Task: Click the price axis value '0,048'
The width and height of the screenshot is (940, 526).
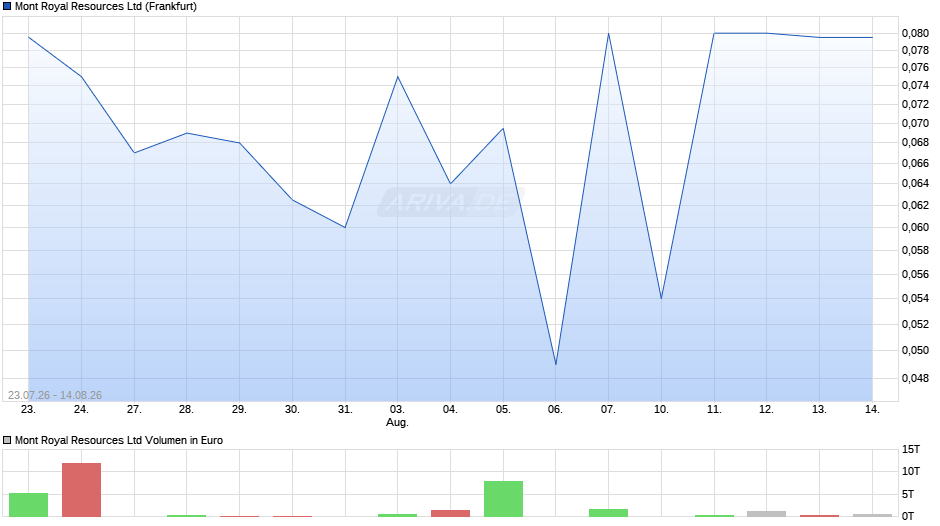Action: click(915, 378)
